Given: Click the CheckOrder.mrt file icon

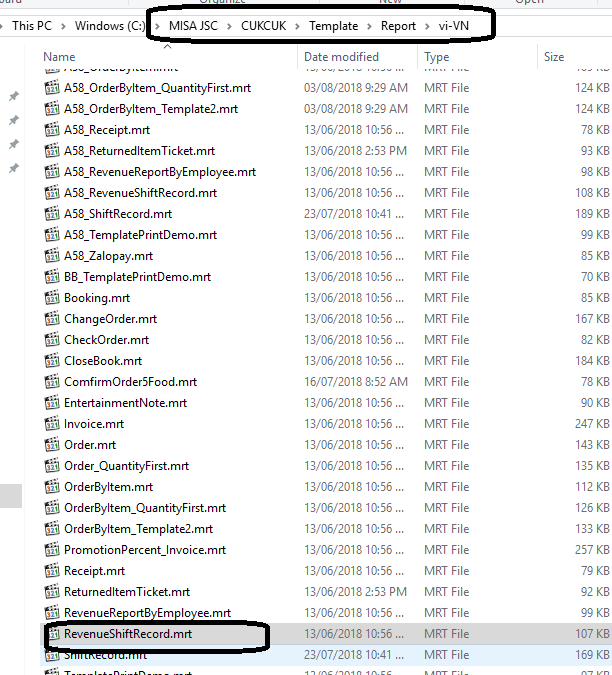Looking at the screenshot, I should point(52,340).
